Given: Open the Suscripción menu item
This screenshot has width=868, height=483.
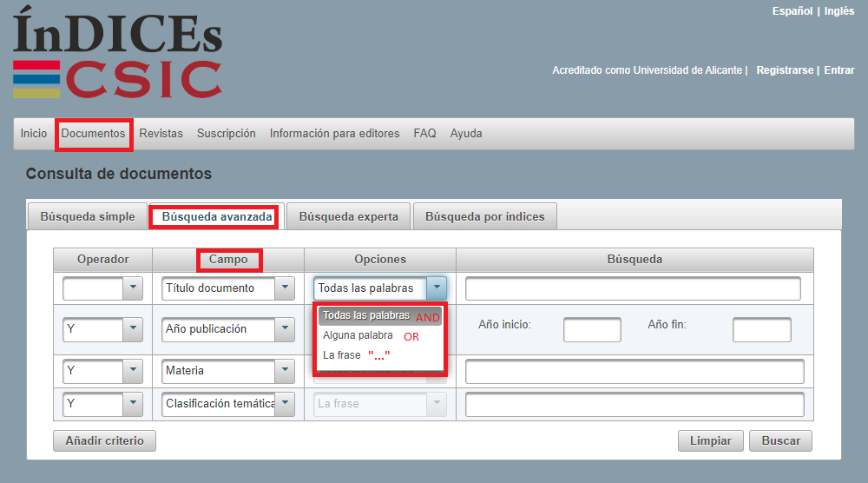Looking at the screenshot, I should pyautogui.click(x=227, y=134).
